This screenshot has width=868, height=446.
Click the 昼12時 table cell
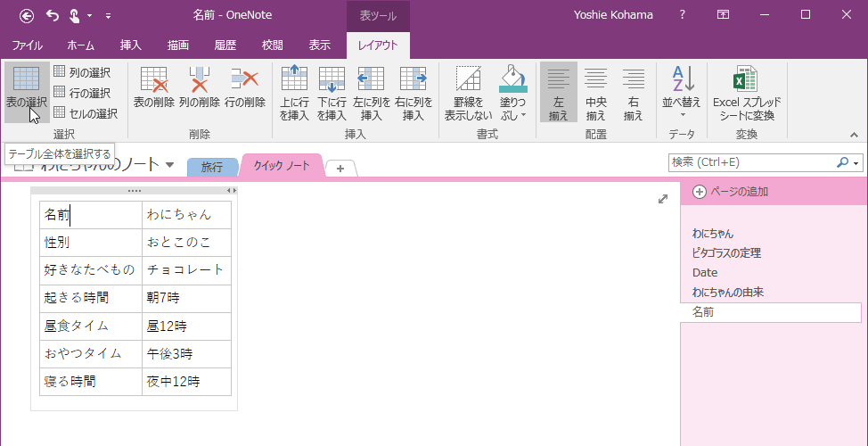tap(186, 326)
